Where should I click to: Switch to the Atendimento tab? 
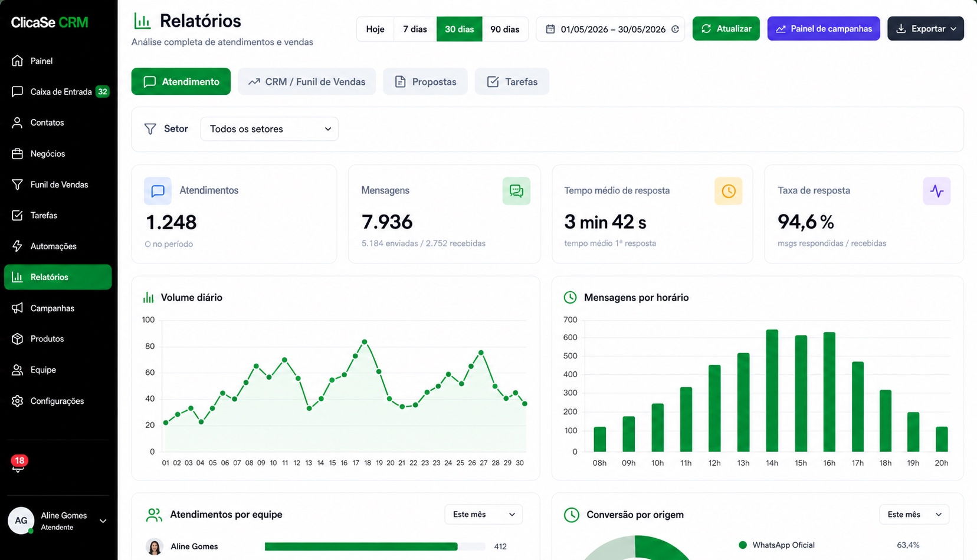tap(181, 81)
